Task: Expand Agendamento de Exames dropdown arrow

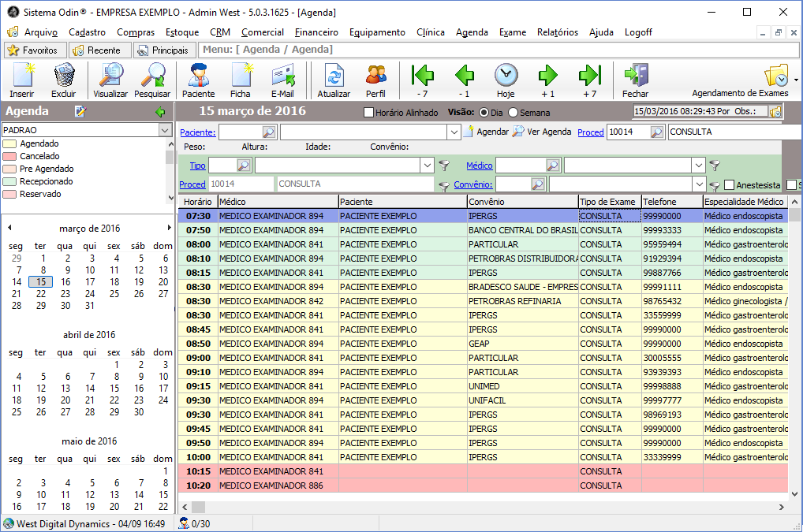Action: [x=796, y=80]
